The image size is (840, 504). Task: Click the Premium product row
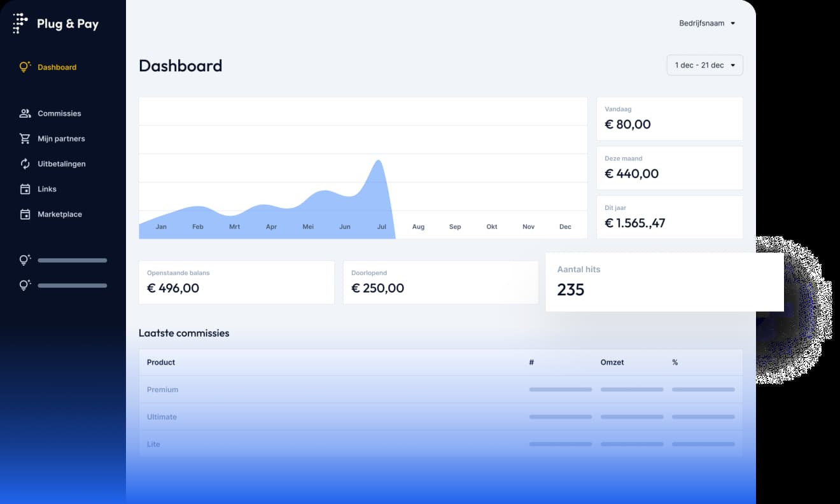[163, 389]
